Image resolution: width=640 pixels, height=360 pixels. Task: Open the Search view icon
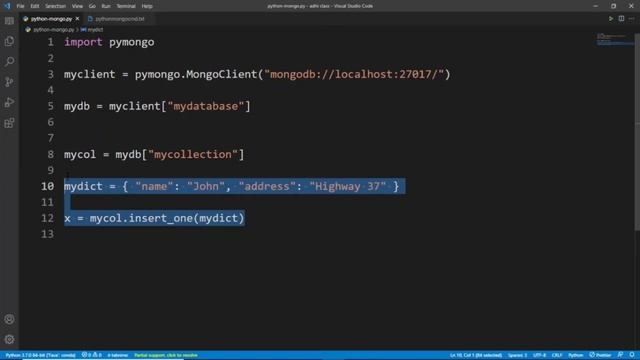point(9,61)
